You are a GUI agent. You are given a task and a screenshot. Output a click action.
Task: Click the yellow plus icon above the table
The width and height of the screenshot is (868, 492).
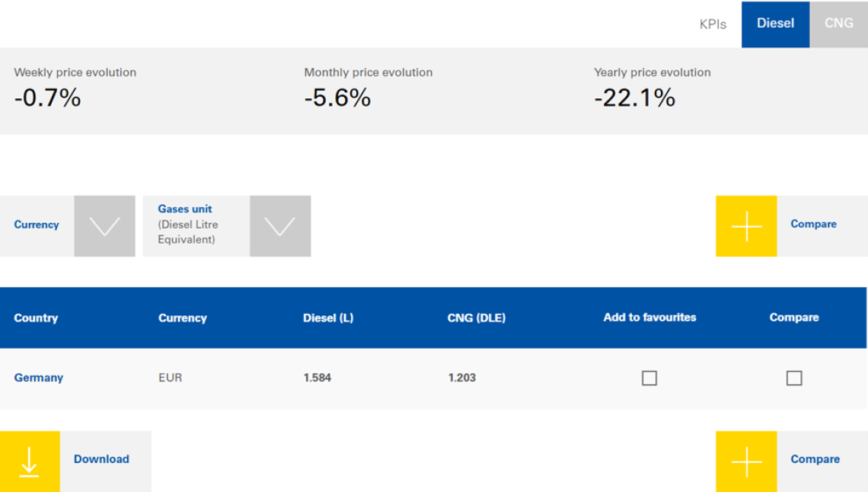tap(746, 226)
